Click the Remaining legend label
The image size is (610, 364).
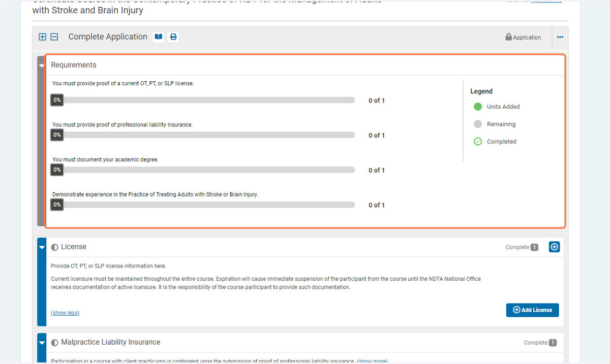click(501, 124)
